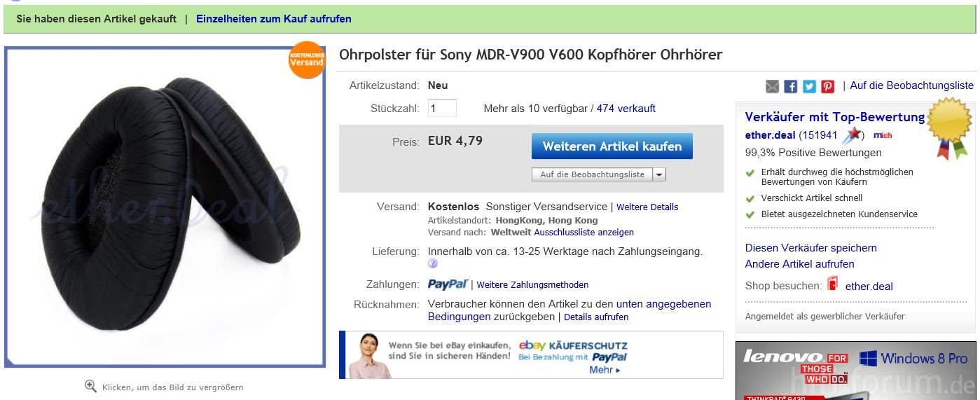Image resolution: width=980 pixels, height=400 pixels.
Task: Pin the item on Pinterest
Action: click(828, 86)
